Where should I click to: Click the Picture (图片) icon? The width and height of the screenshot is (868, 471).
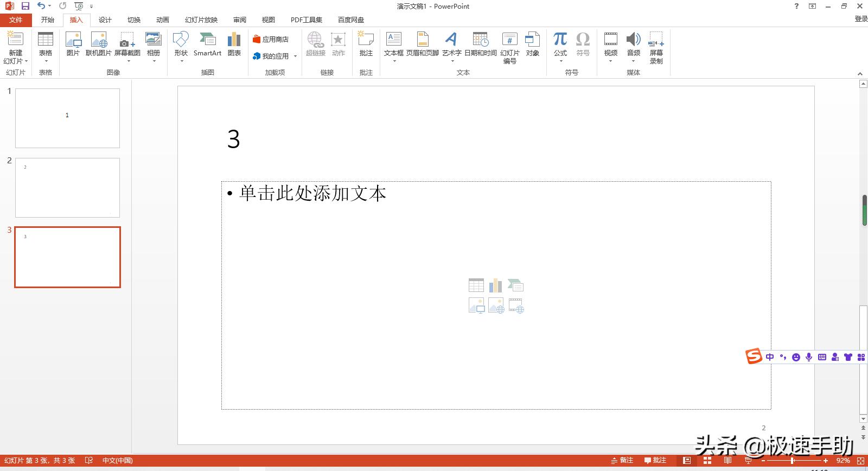[73, 39]
